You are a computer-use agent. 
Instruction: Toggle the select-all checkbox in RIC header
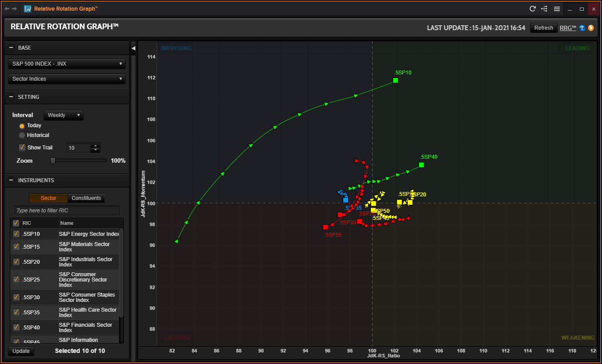(16, 223)
